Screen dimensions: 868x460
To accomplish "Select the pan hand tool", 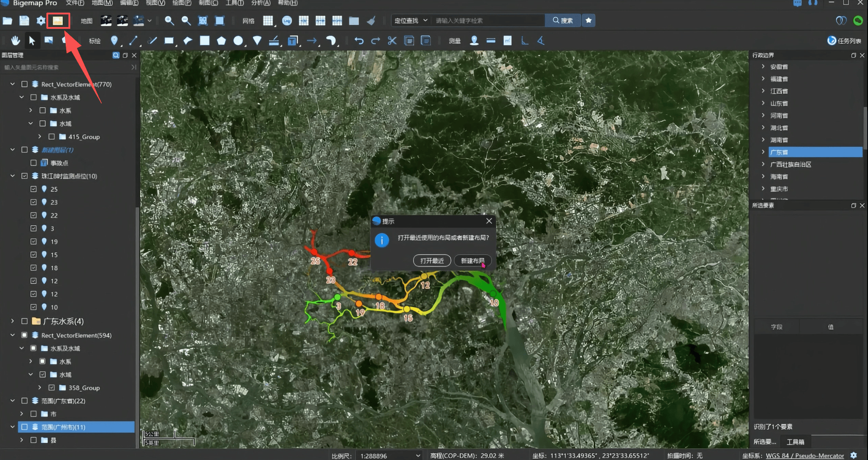I will [x=15, y=41].
